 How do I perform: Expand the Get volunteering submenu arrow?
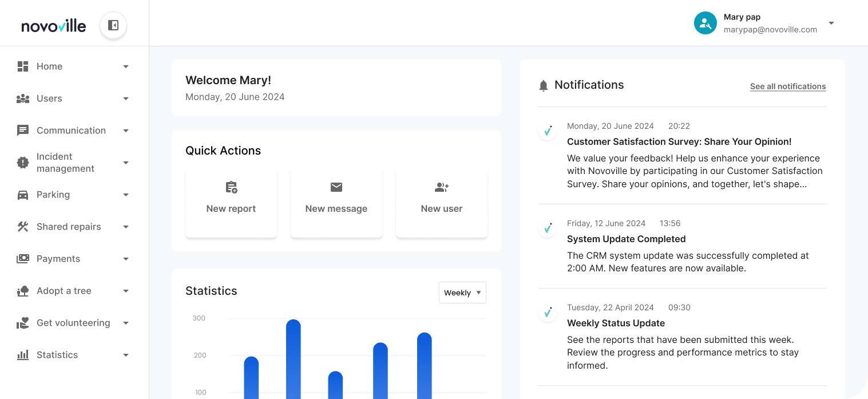click(x=126, y=323)
